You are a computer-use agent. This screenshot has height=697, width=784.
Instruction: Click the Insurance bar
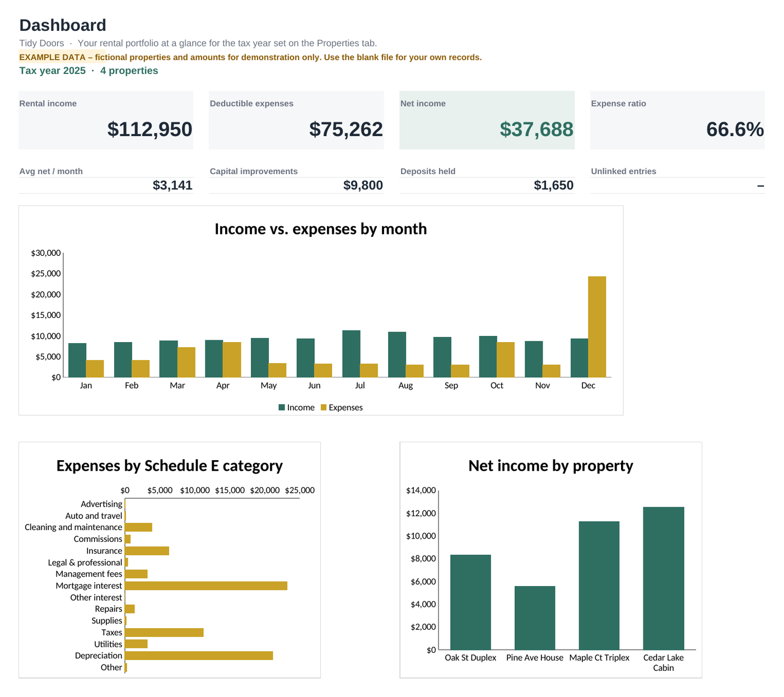147,551
